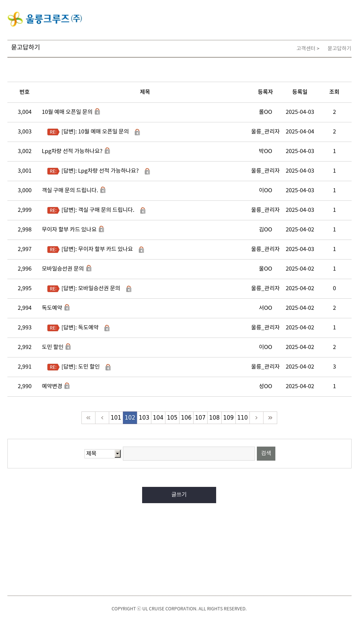Open the 제목 search type dropdown
This screenshot has height=644, width=359.
click(103, 454)
